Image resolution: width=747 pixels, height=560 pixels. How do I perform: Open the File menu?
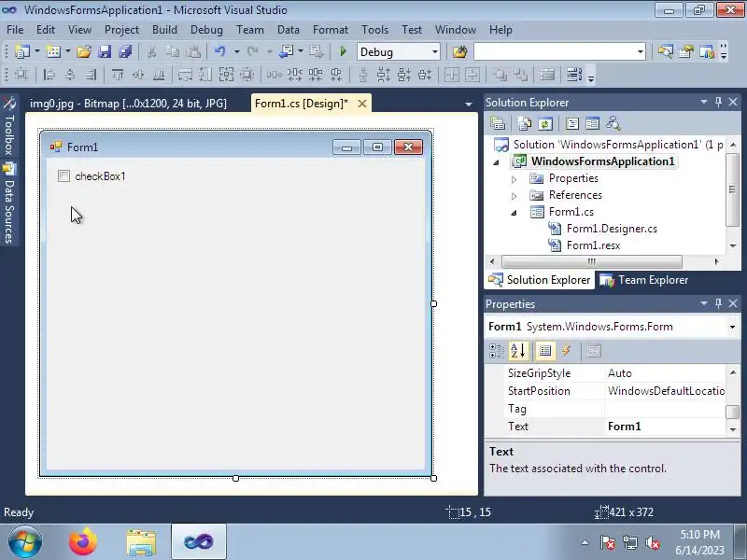pyautogui.click(x=15, y=30)
